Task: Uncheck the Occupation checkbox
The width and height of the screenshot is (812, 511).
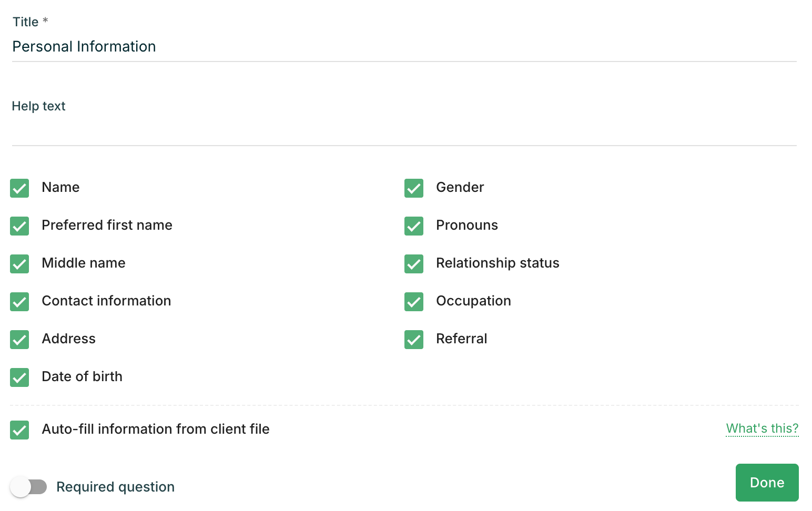Action: (414, 302)
